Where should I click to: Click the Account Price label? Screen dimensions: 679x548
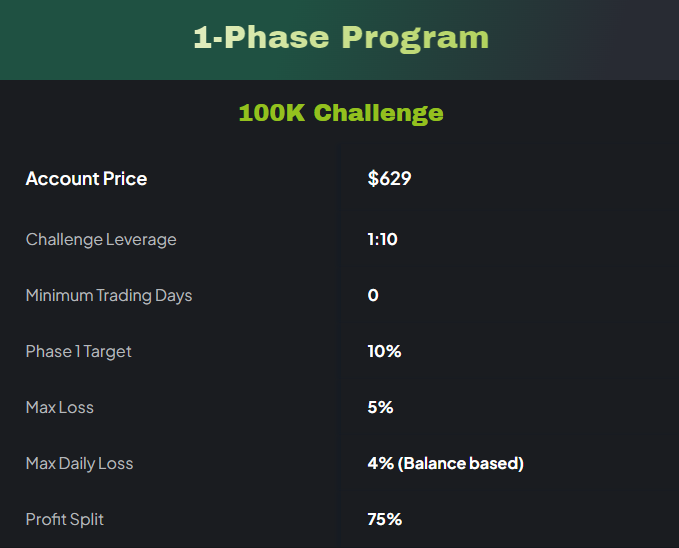[86, 179]
